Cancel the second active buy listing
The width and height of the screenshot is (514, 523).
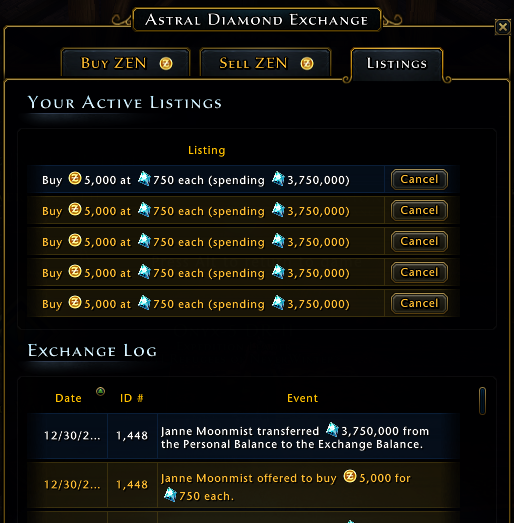[x=419, y=210]
